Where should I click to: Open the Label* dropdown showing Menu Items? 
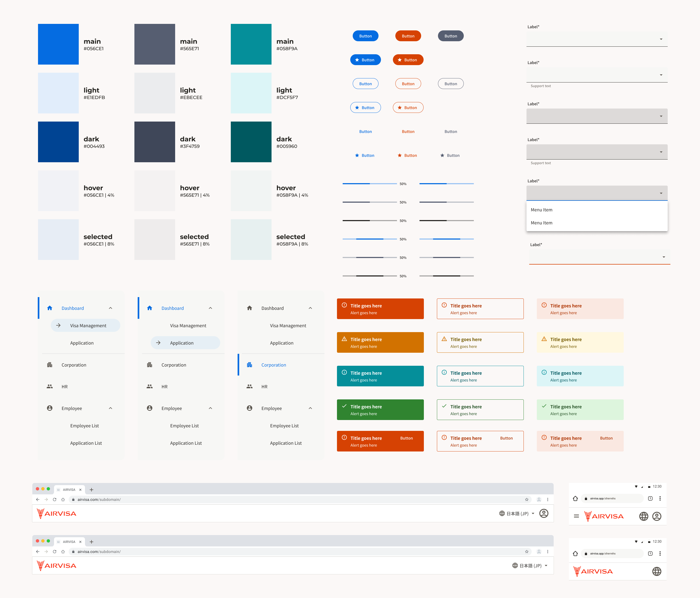(597, 193)
